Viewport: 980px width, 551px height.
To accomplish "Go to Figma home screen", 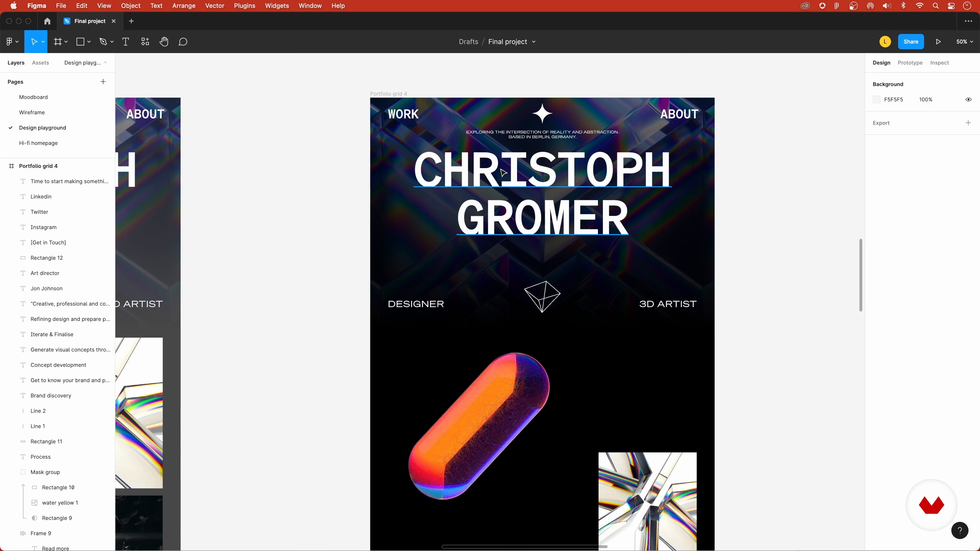I will tap(47, 21).
